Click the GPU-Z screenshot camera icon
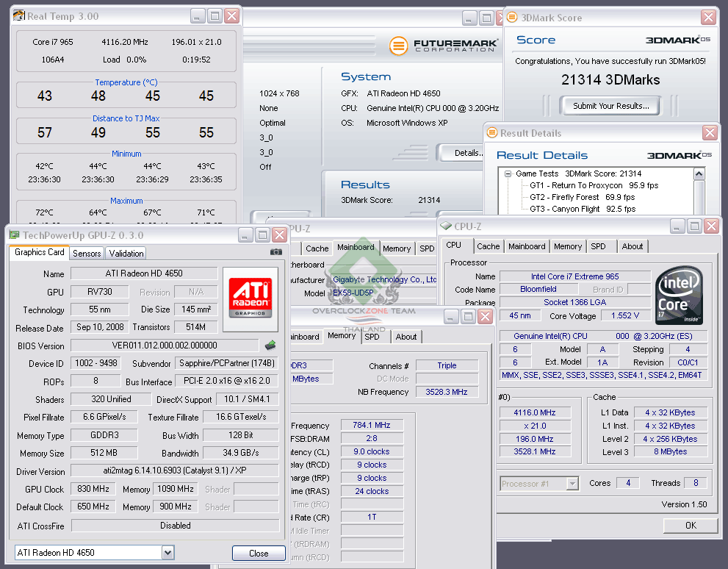This screenshot has height=569, width=728. pos(275,251)
